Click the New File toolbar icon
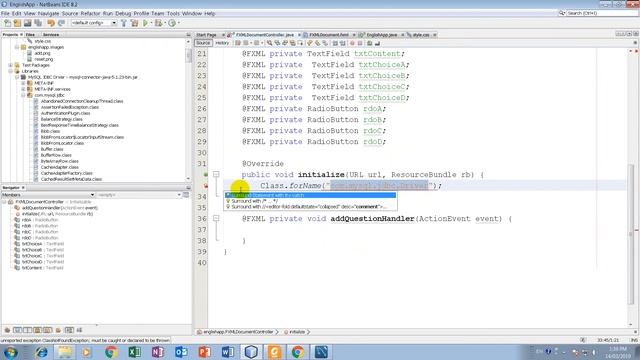This screenshot has width=640, height=360. coord(7,23)
